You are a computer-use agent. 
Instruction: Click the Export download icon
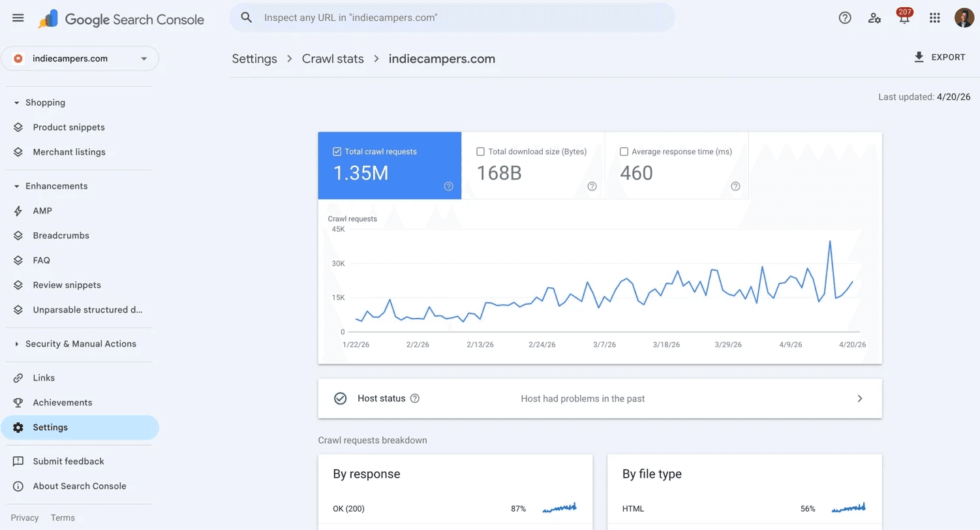click(x=919, y=57)
